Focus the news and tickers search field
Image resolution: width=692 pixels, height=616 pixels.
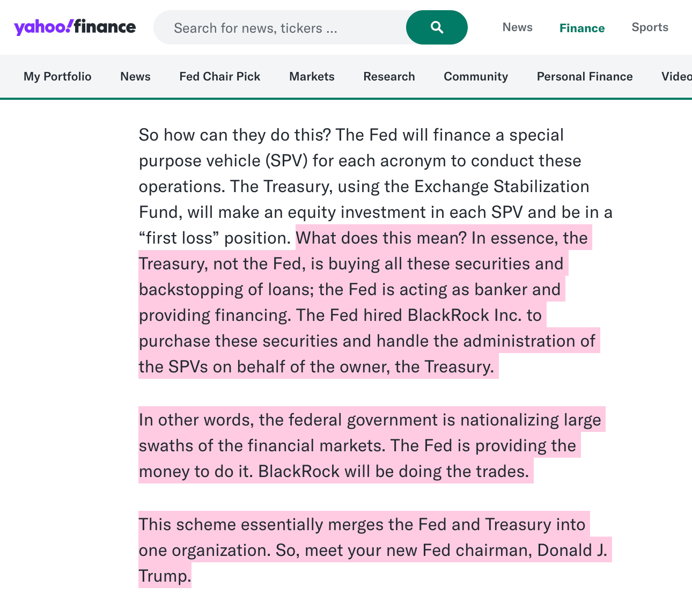[279, 28]
